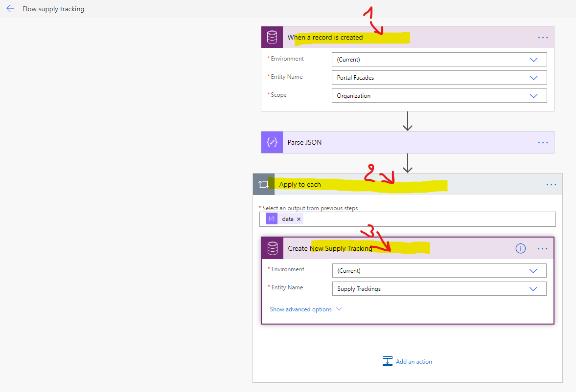The image size is (576, 392).
Task: Click the Parse JSON curly braces icon
Action: point(272,142)
